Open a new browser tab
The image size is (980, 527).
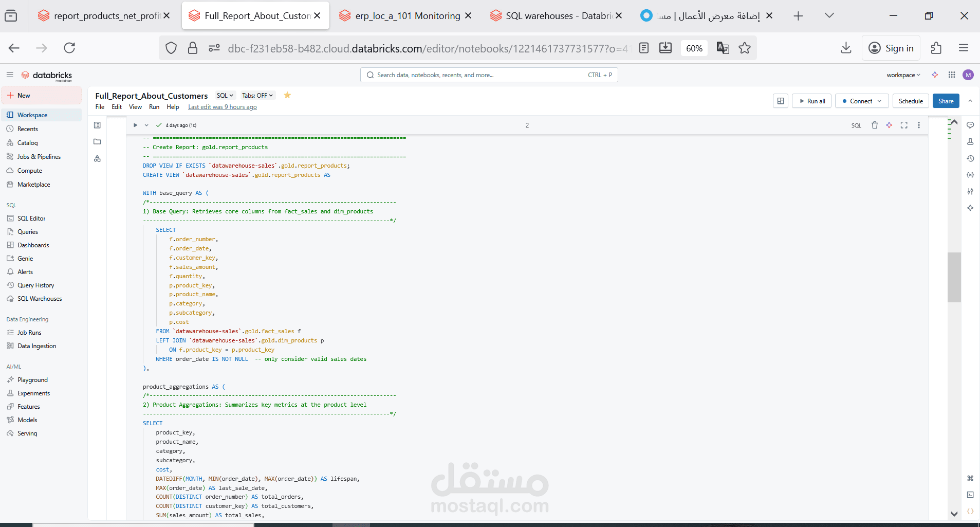pos(798,16)
